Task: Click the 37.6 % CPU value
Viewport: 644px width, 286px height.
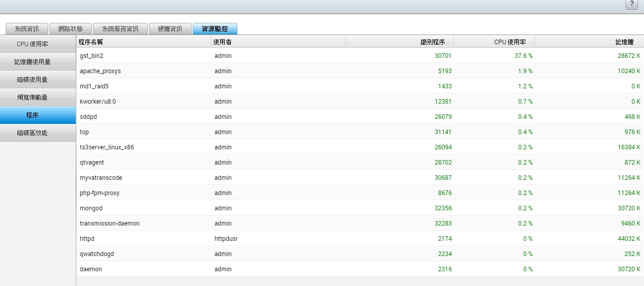Action: 524,56
